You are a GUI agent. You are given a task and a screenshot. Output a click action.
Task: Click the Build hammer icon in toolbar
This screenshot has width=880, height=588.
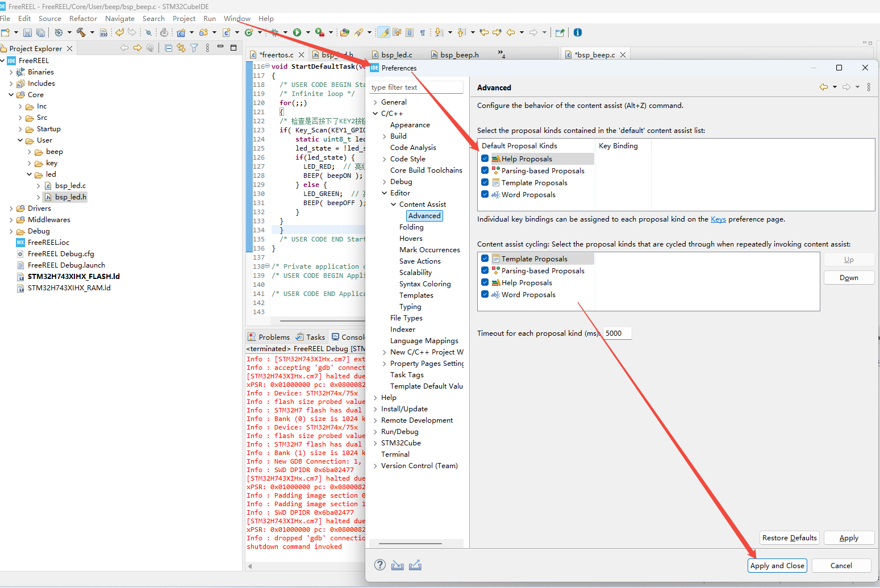[81, 32]
